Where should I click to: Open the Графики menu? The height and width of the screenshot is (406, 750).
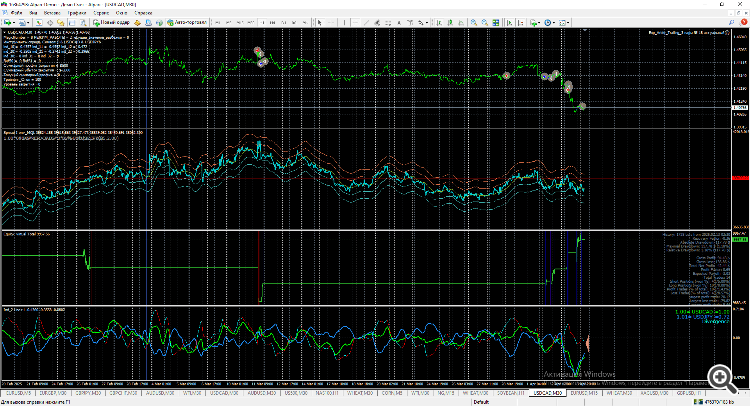77,13
